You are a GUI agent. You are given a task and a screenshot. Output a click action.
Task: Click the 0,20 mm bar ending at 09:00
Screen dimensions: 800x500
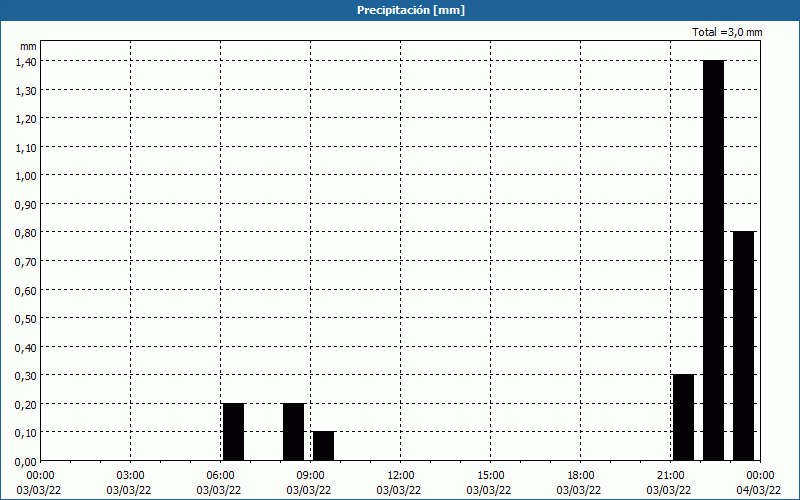(x=293, y=432)
